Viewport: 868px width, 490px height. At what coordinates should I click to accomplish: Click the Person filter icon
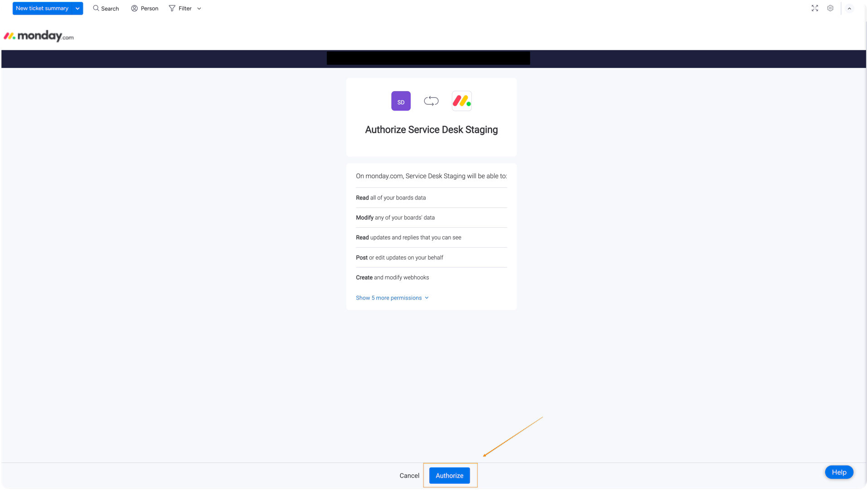[134, 9]
